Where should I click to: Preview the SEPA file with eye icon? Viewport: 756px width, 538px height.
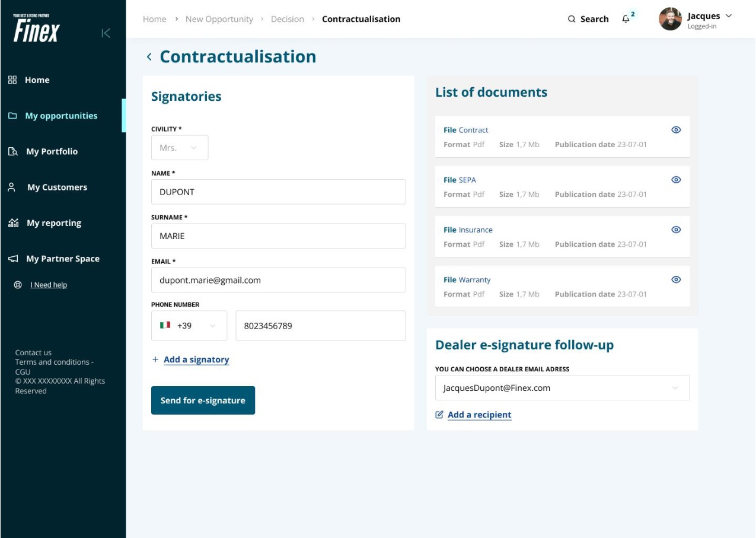[676, 180]
